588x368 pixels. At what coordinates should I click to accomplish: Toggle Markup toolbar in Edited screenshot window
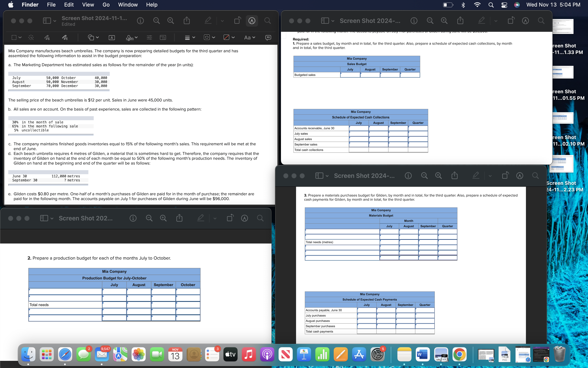(252, 21)
